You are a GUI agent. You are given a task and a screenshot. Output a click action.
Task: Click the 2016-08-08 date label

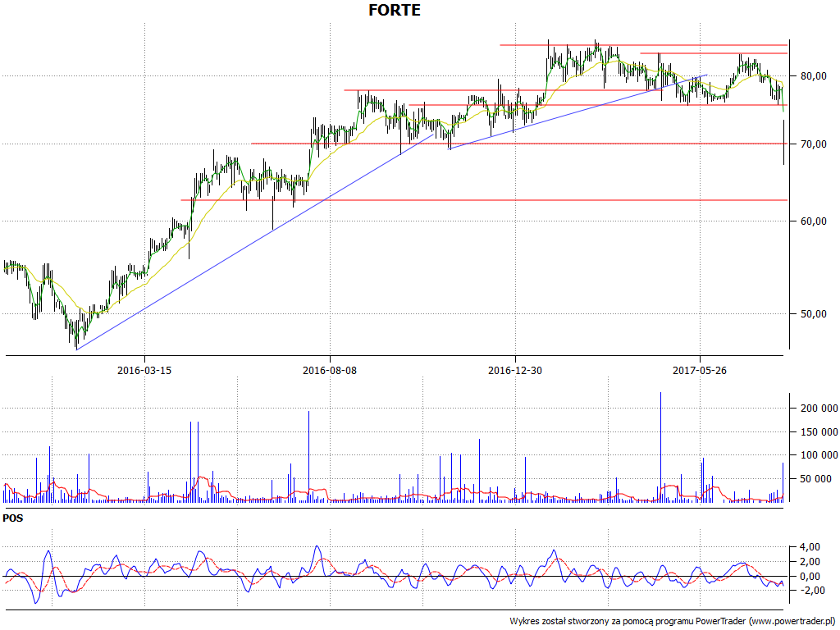(330, 370)
